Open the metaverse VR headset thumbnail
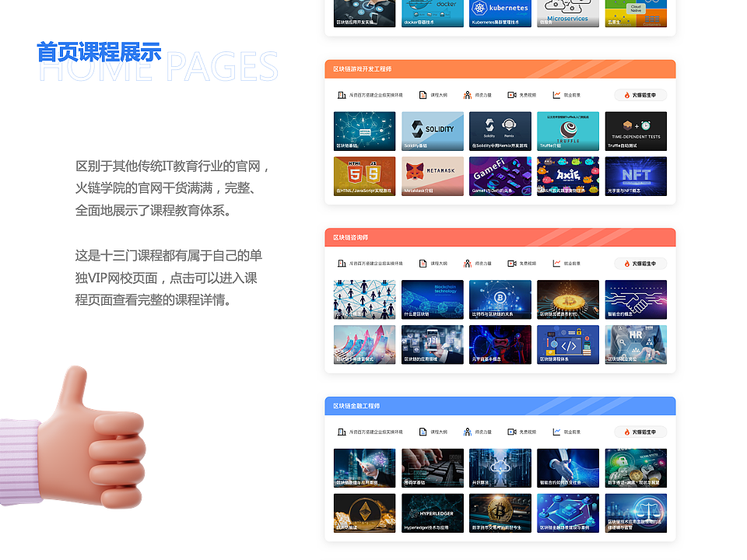 tap(500, 345)
